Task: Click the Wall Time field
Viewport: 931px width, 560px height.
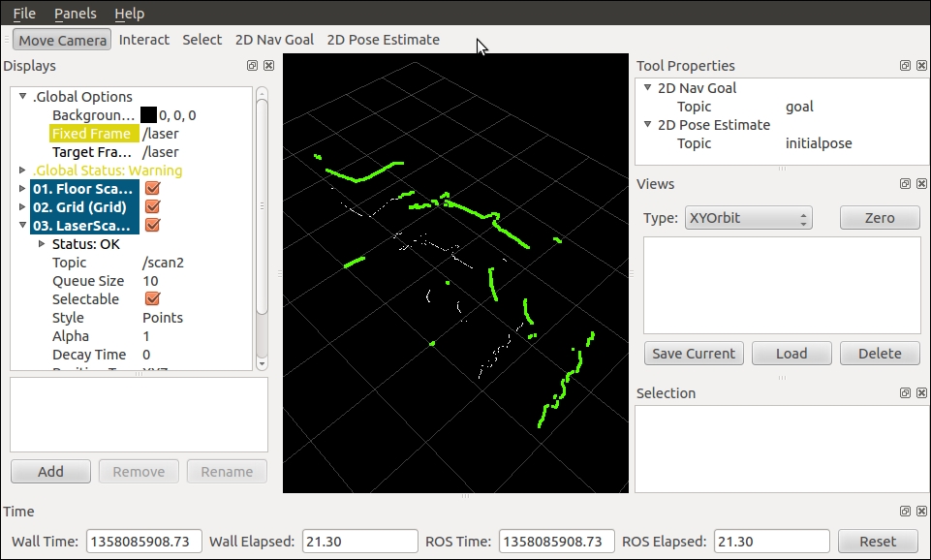Action: (x=144, y=542)
